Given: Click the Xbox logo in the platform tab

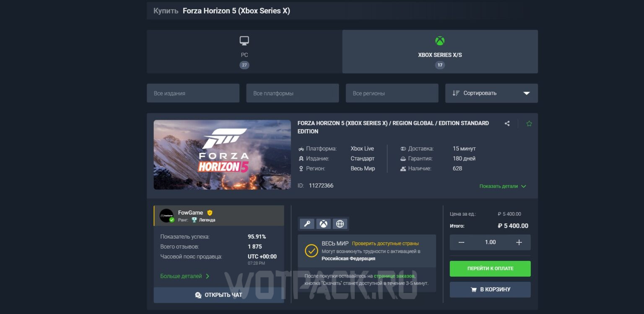Looking at the screenshot, I should point(440,41).
